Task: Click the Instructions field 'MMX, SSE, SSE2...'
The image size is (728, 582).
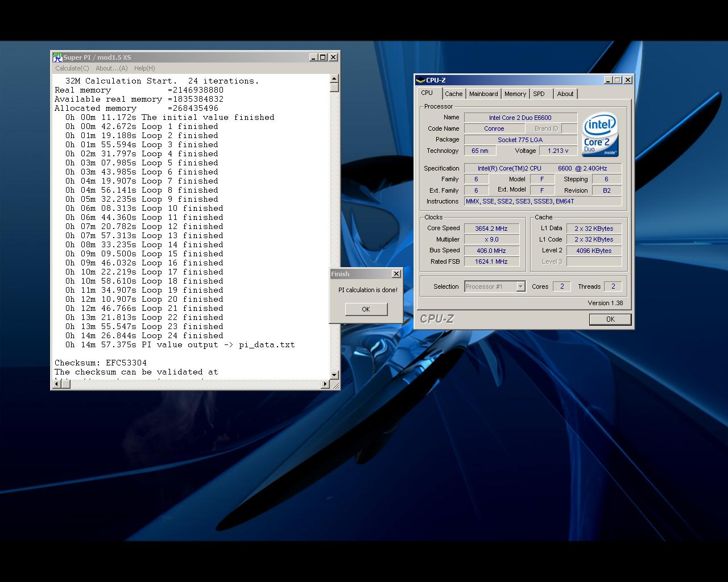Action: coord(543,201)
